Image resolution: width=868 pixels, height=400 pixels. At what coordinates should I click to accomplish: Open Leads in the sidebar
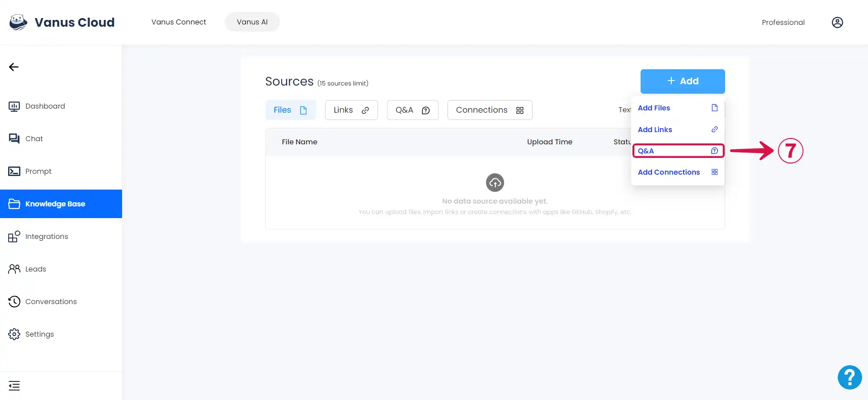tap(61, 269)
